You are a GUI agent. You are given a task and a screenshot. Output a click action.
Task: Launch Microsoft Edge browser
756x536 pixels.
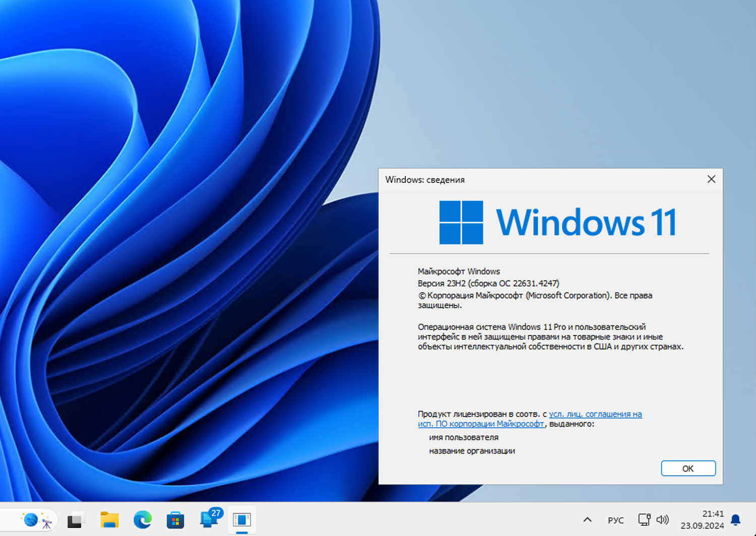pyautogui.click(x=143, y=519)
